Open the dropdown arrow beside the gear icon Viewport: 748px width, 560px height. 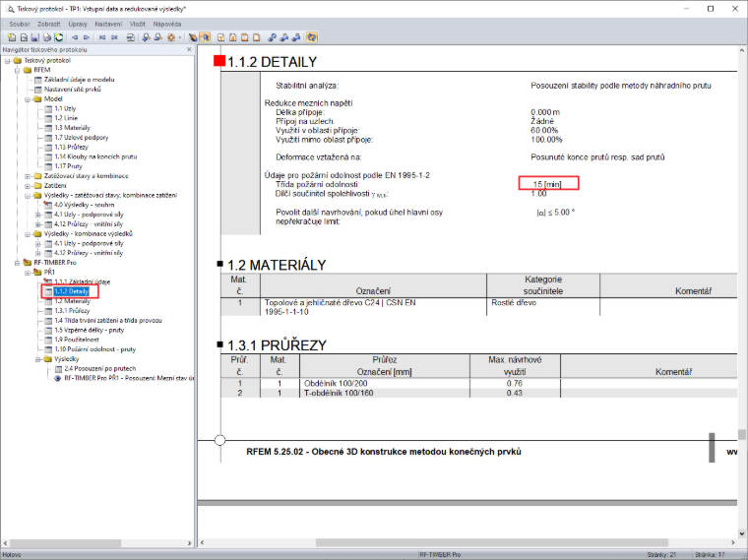point(180,37)
